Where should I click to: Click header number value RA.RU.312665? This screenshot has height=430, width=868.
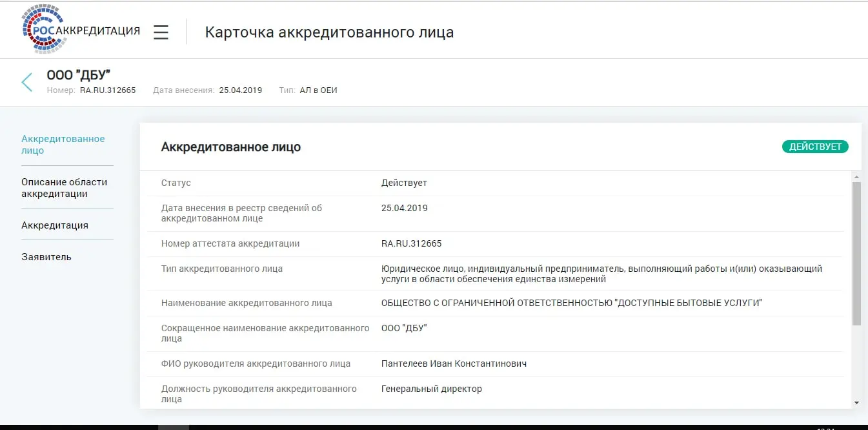pos(108,90)
